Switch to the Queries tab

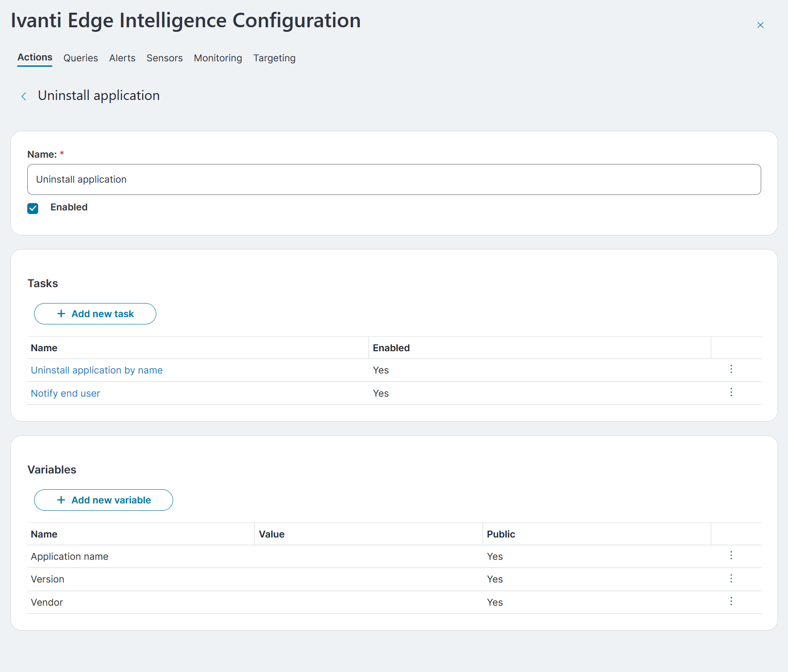80,58
